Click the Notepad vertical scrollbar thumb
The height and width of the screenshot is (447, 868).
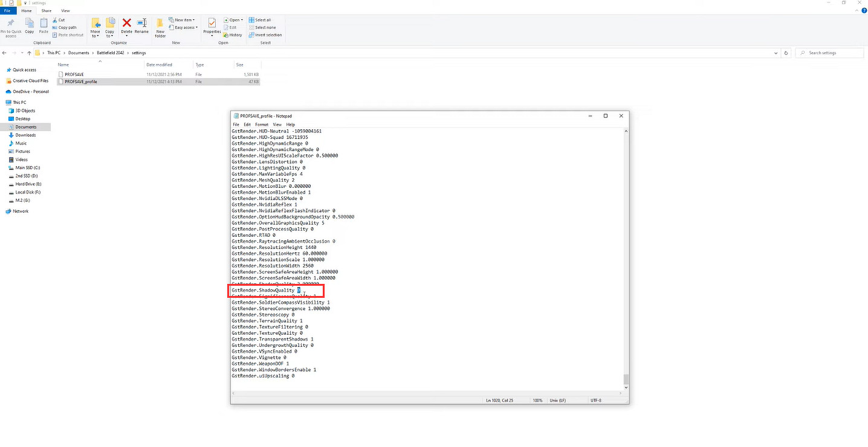click(626, 379)
